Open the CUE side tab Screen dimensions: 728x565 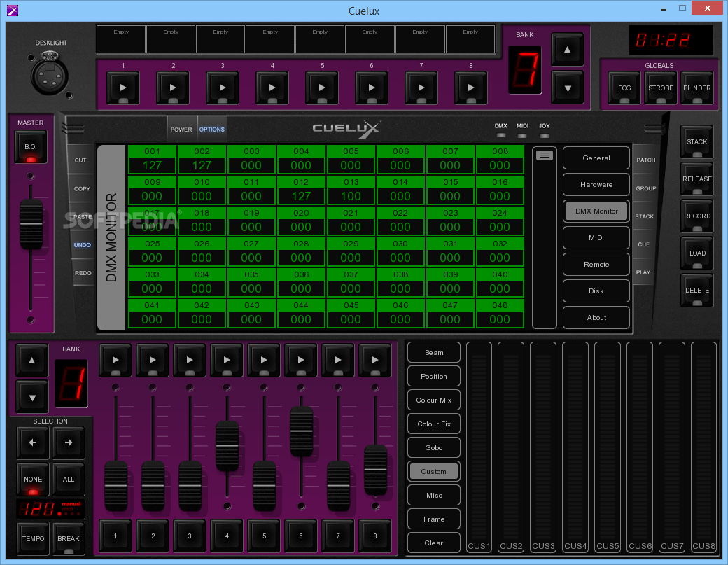pyautogui.click(x=643, y=244)
